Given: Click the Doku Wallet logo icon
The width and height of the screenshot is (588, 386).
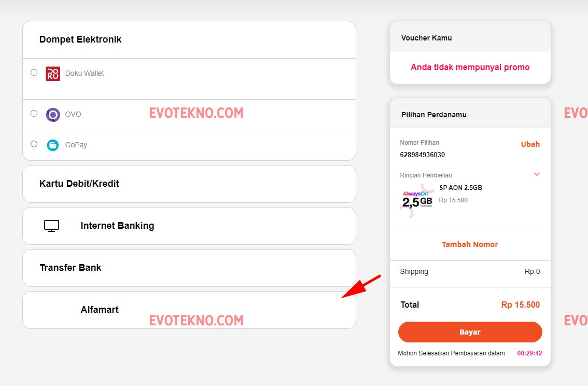Looking at the screenshot, I should [53, 74].
